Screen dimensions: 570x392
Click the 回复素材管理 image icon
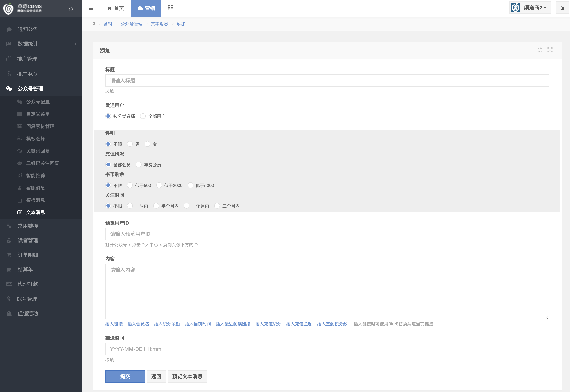point(20,126)
